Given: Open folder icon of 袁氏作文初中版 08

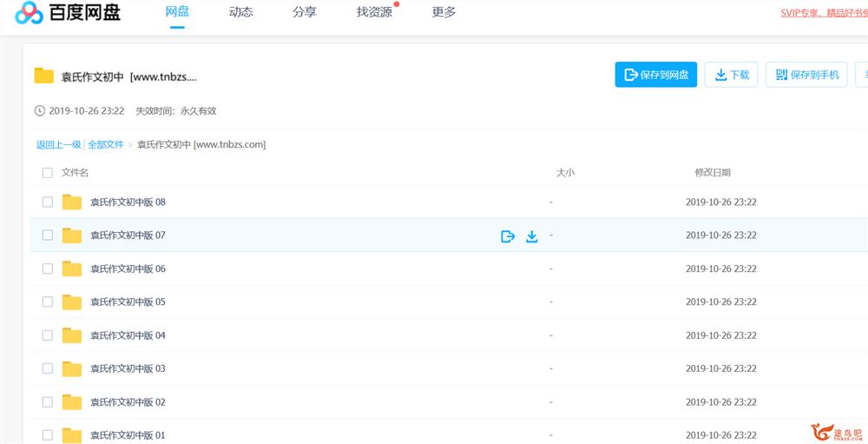Looking at the screenshot, I should 72,202.
